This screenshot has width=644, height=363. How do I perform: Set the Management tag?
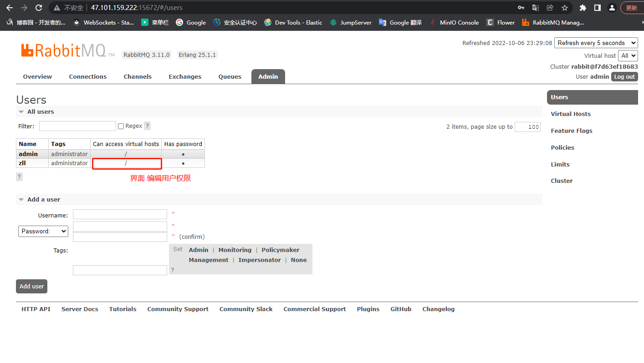209,260
